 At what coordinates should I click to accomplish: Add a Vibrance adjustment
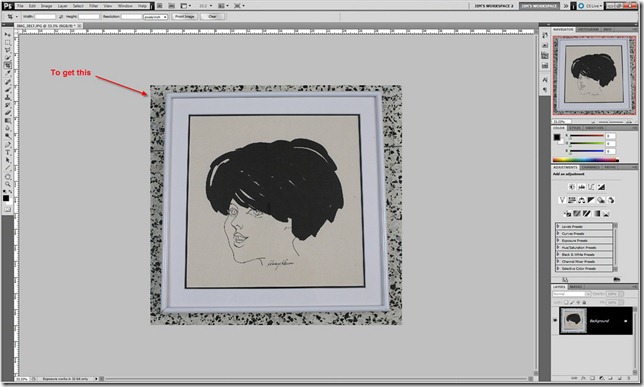[x=562, y=200]
